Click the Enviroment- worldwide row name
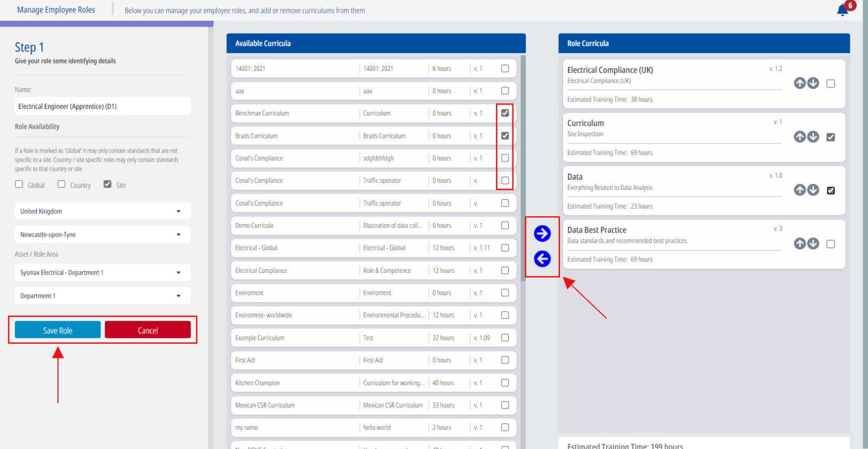 pyautogui.click(x=263, y=315)
